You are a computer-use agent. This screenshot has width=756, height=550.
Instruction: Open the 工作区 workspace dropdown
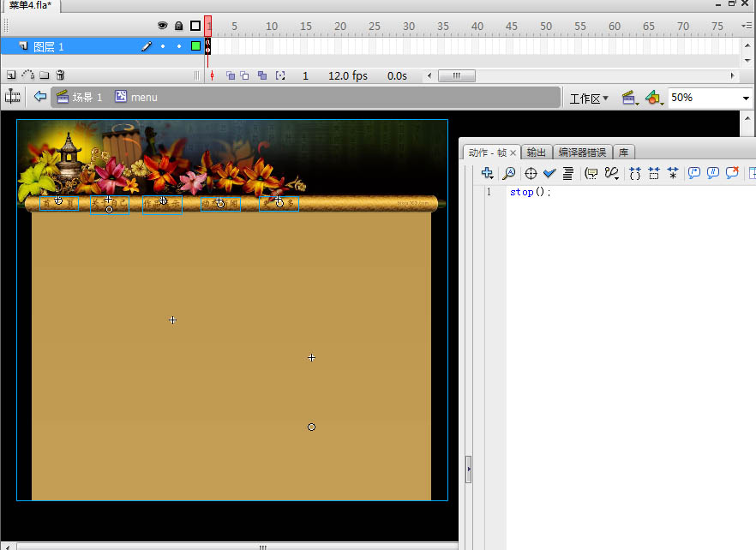point(589,99)
